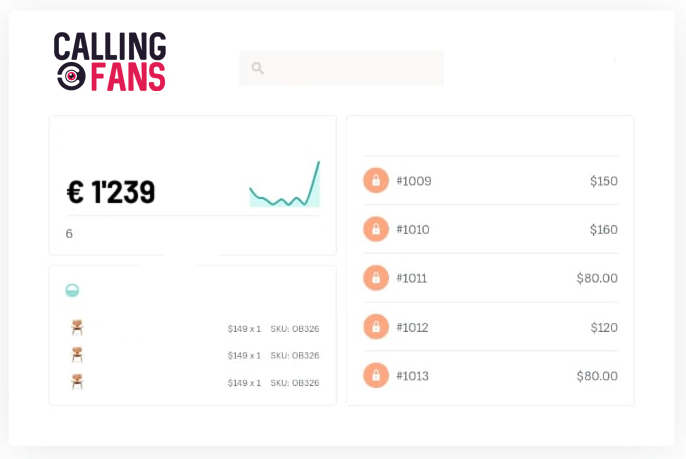The width and height of the screenshot is (686, 459).
Task: Click the lock icon for order #1012
Action: tap(376, 326)
